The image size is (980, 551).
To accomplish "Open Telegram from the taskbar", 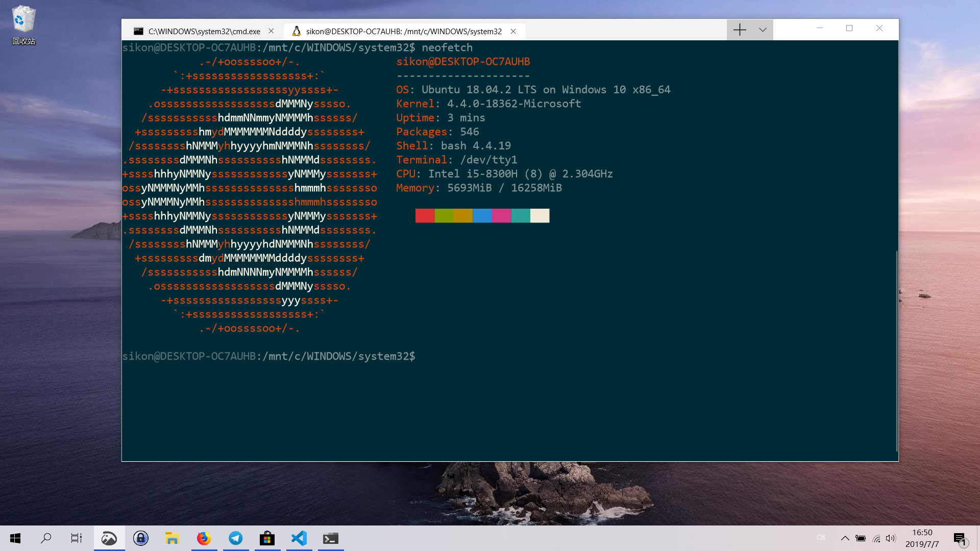I will (235, 538).
